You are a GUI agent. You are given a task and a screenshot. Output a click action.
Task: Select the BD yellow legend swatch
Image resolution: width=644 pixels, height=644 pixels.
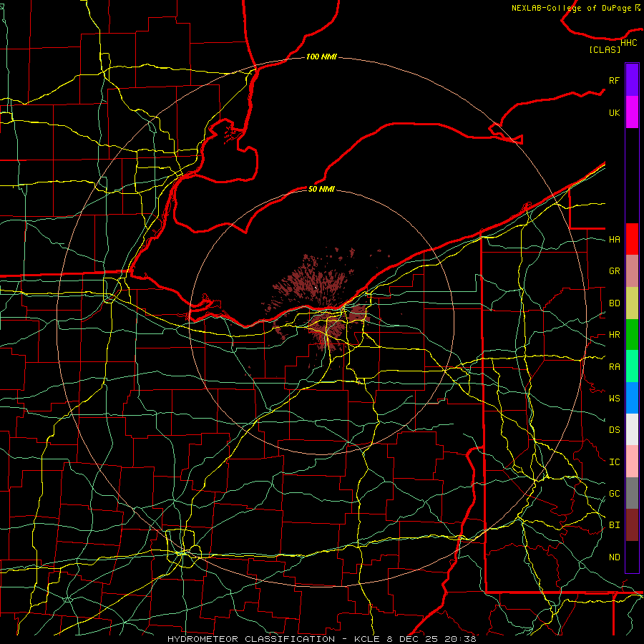632,303
